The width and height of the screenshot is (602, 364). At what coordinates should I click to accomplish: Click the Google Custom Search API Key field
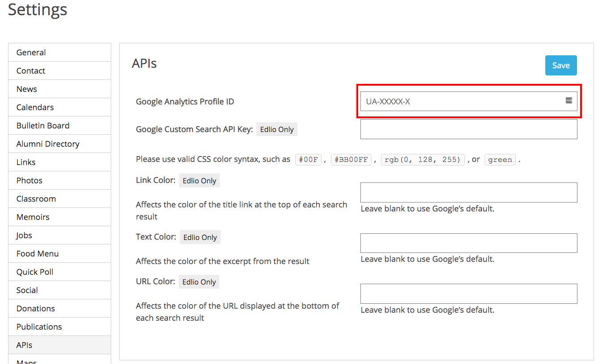pos(468,129)
